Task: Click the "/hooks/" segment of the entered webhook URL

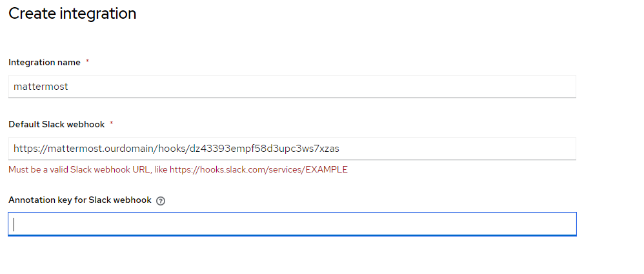Action: [170, 149]
